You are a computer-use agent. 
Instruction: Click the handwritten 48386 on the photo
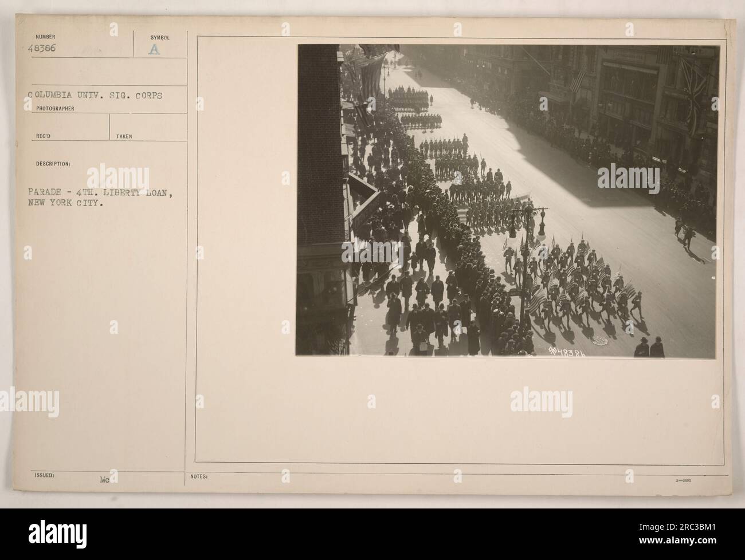(x=568, y=352)
